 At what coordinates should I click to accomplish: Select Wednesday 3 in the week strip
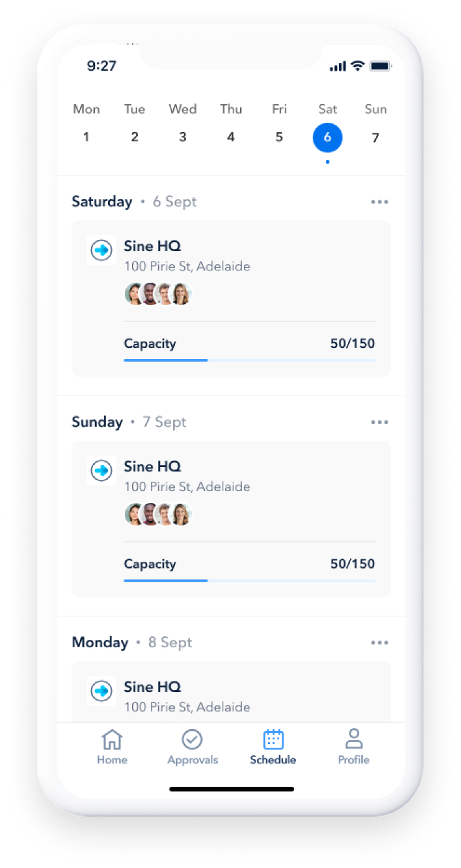[x=182, y=124]
